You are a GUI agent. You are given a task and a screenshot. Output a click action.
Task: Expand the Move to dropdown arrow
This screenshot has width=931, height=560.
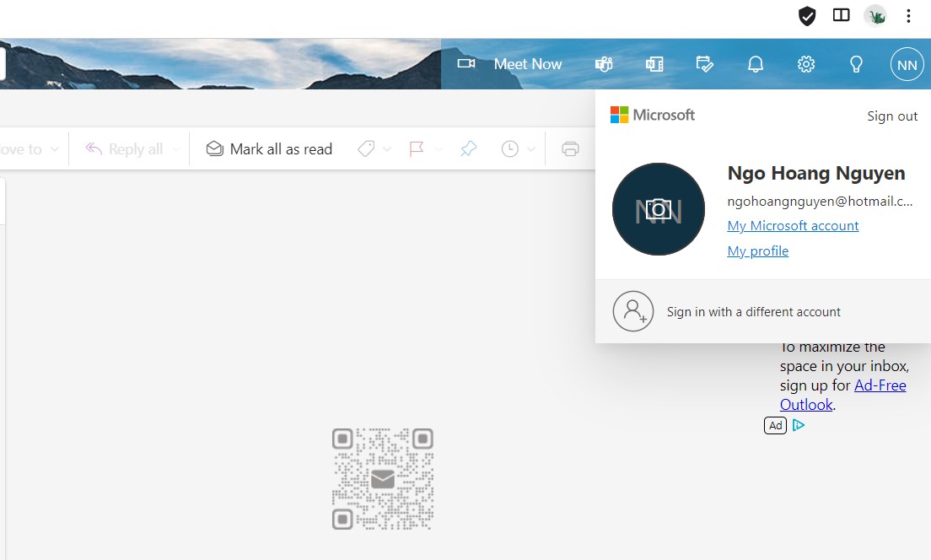54,149
